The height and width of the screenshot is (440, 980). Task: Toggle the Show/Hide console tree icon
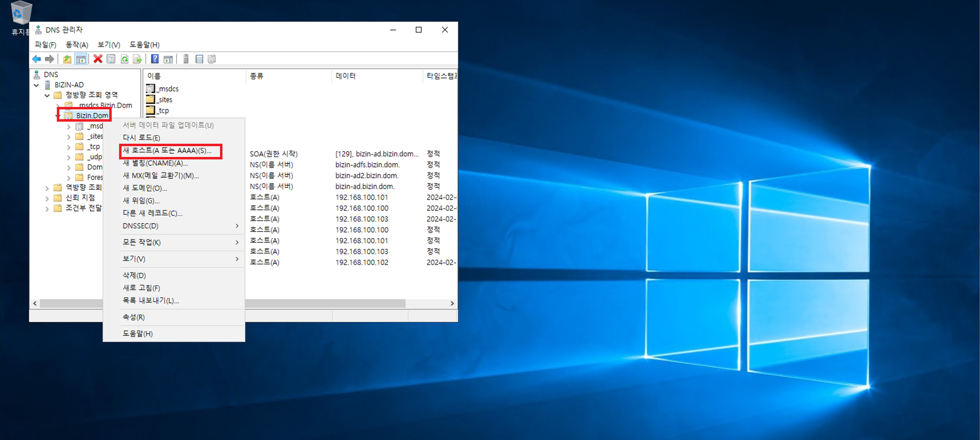click(81, 59)
